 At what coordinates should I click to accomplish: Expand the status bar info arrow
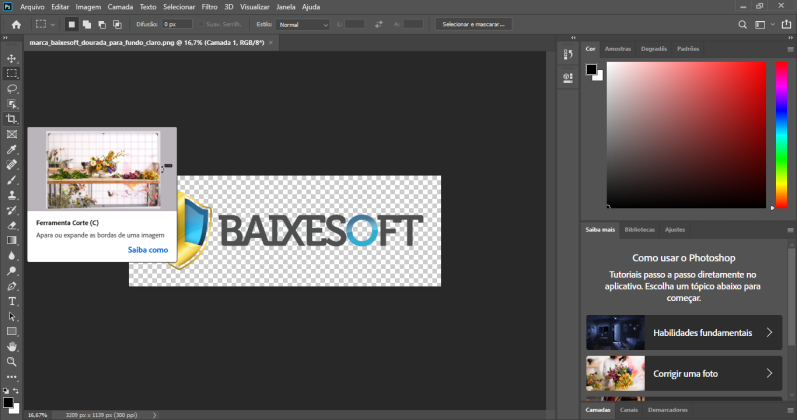point(155,415)
